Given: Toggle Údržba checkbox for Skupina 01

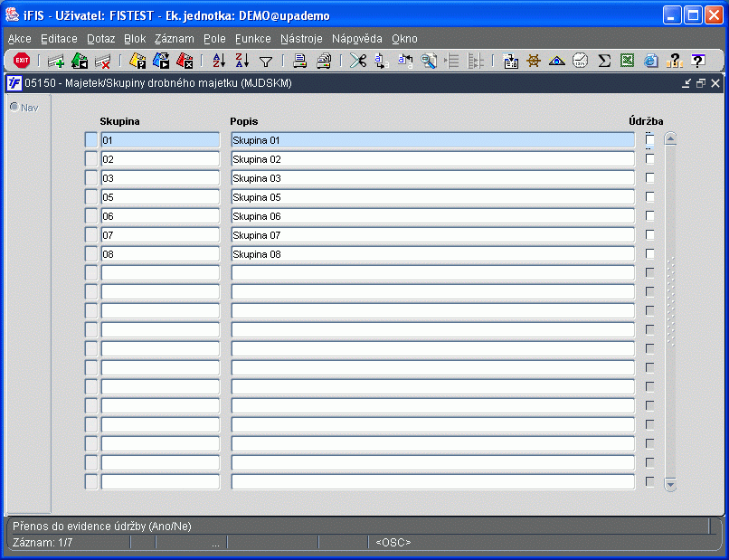Looking at the screenshot, I should click(649, 139).
